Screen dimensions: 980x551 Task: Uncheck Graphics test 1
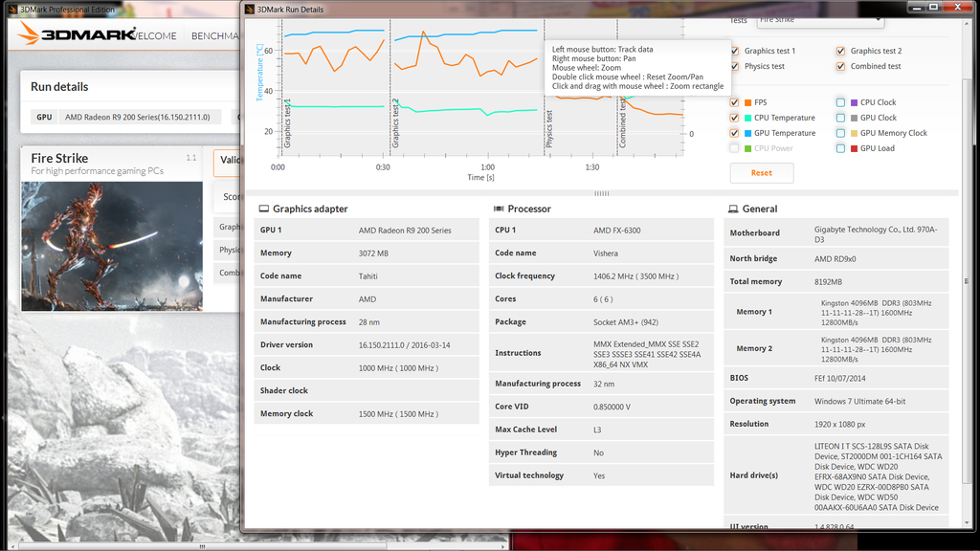(735, 50)
